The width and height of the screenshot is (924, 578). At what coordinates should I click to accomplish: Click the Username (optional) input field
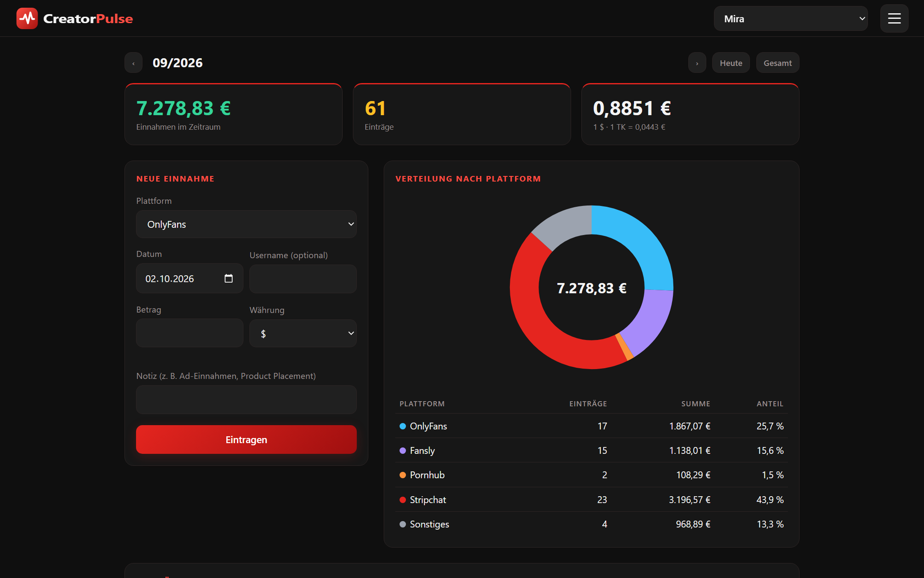pos(303,279)
